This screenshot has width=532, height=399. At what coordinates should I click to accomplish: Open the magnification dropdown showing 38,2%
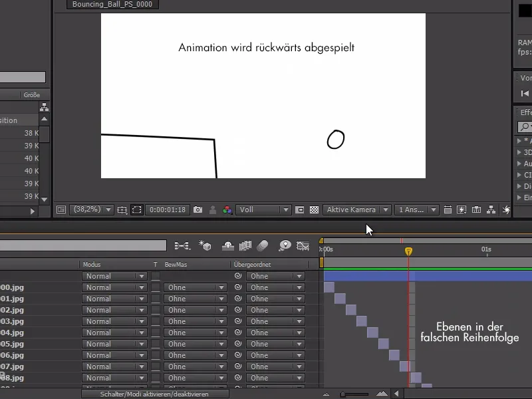point(91,209)
